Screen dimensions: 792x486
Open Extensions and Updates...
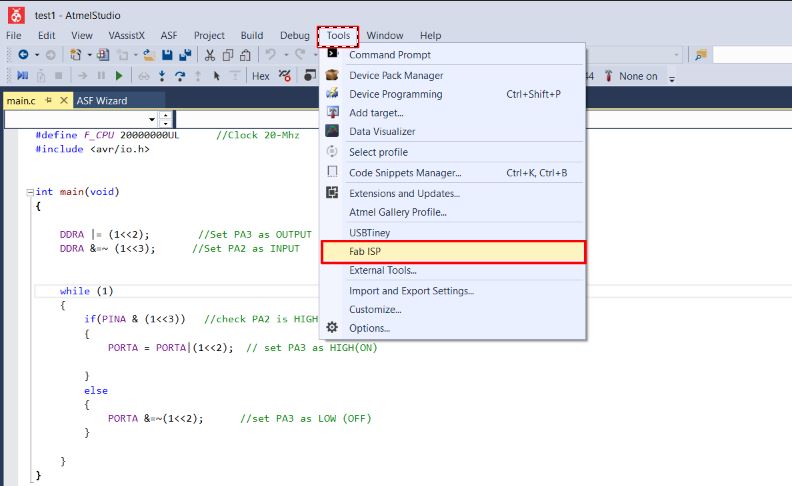click(x=453, y=193)
